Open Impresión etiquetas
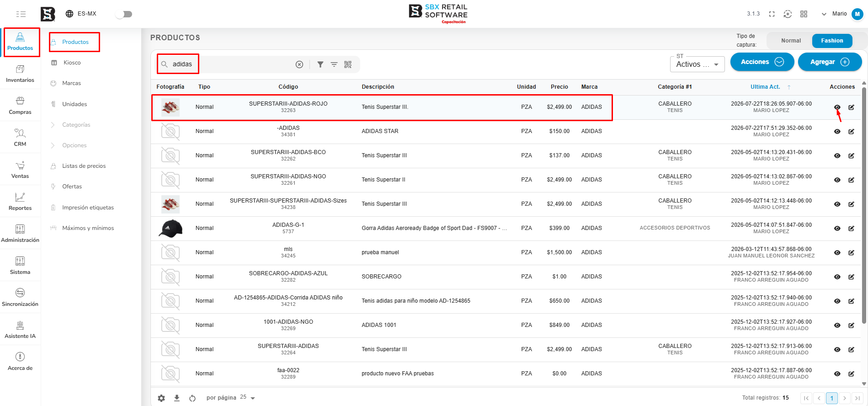The height and width of the screenshot is (406, 868). (88, 208)
